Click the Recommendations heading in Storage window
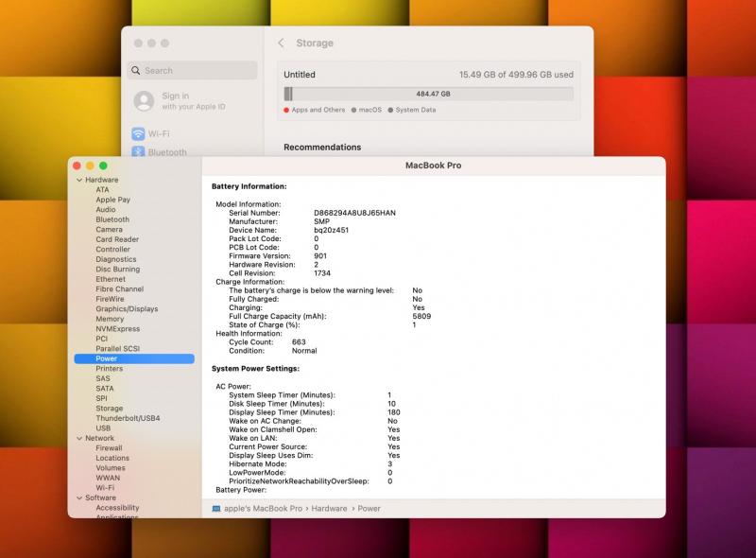The height and width of the screenshot is (558, 756). (x=322, y=148)
